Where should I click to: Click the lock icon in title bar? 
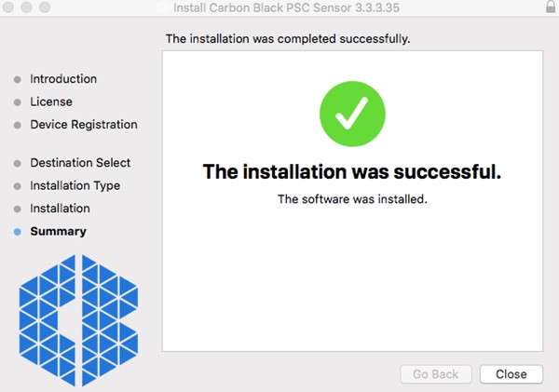550,7
